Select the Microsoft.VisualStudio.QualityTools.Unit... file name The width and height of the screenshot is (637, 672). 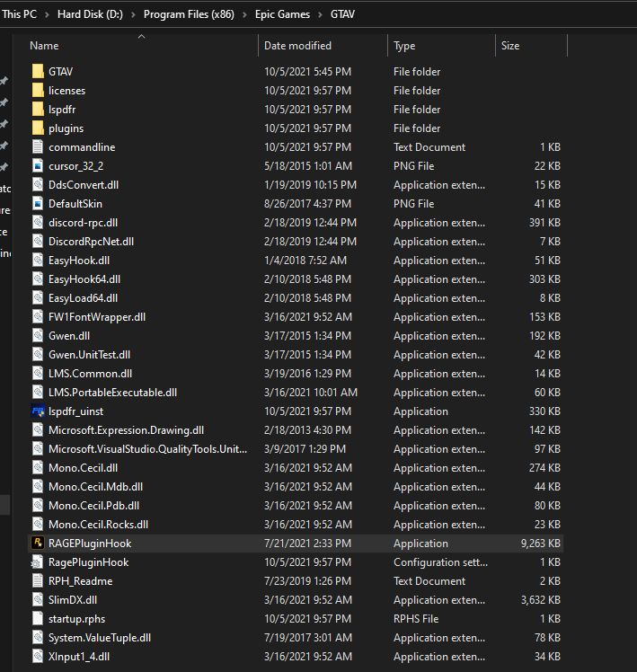(x=148, y=449)
